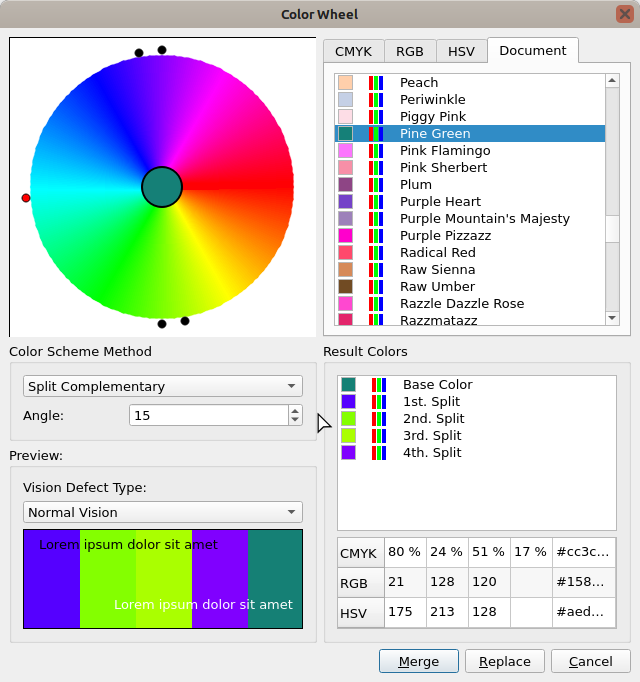This screenshot has height=682, width=640.
Task: Click the red handle on the color wheel
Action: [26, 198]
